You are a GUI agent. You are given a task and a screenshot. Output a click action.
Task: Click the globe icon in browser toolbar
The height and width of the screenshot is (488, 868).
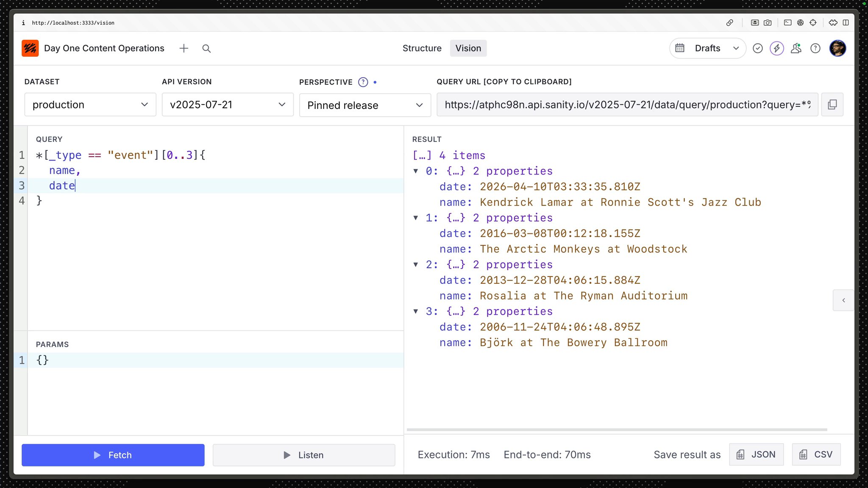coord(800,23)
